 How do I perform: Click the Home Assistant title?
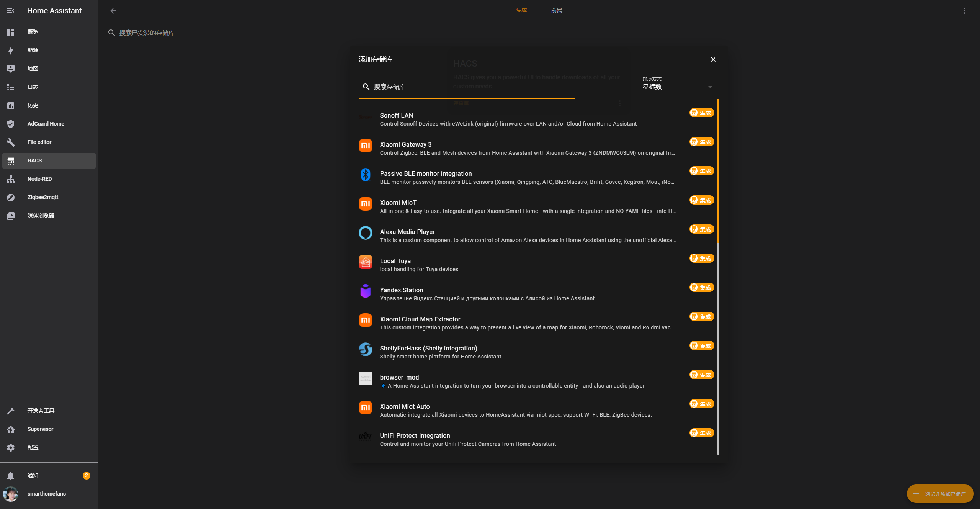point(54,11)
